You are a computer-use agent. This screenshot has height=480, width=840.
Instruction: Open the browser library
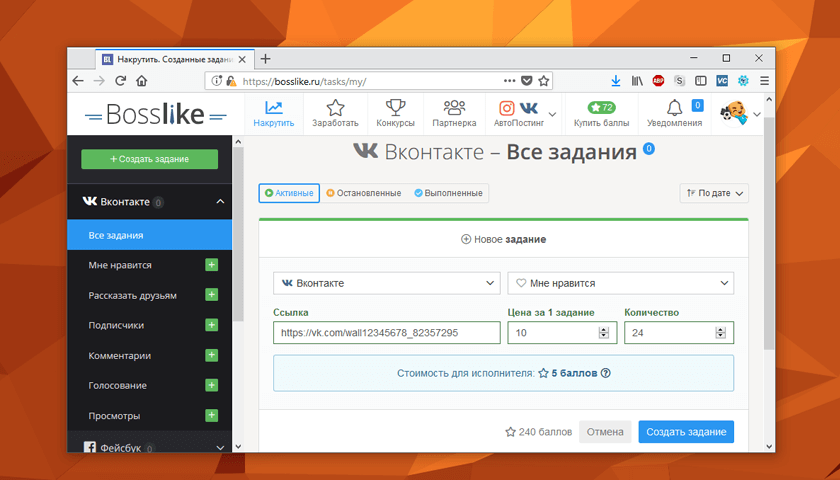pyautogui.click(x=636, y=81)
